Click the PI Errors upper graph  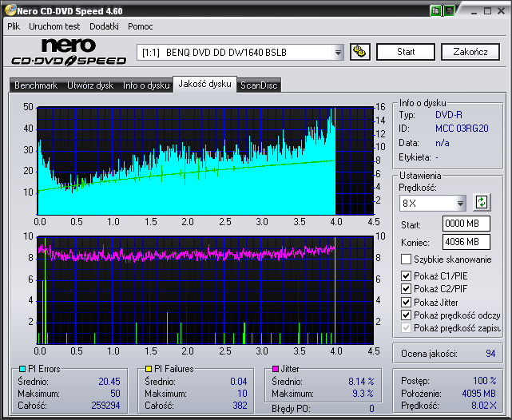pyautogui.click(x=205, y=160)
